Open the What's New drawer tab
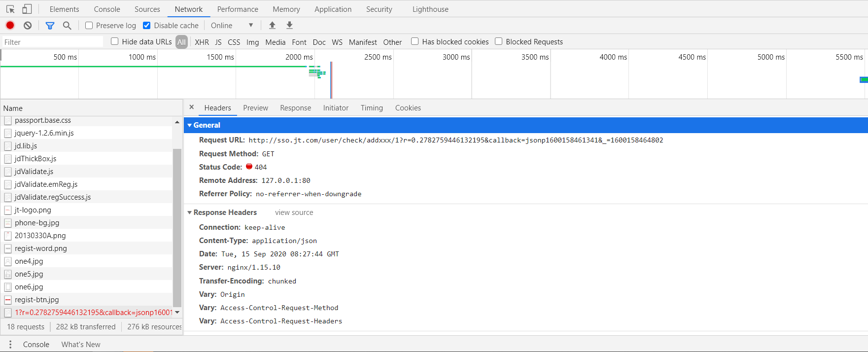Image resolution: width=868 pixels, height=352 pixels. click(x=81, y=345)
